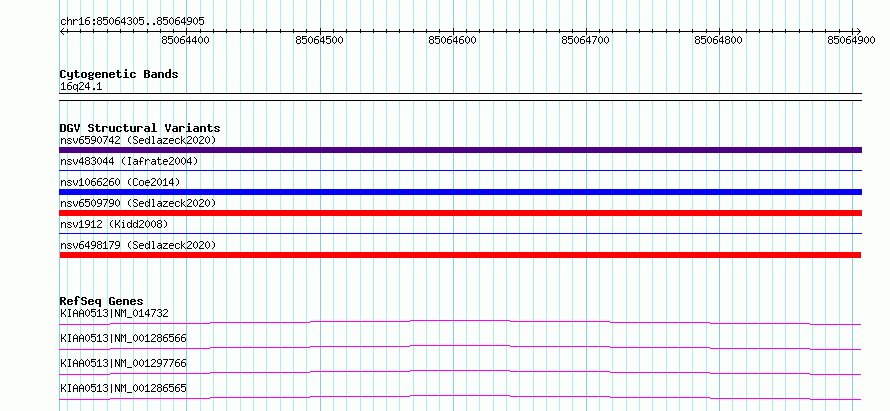The width and height of the screenshot is (890, 411).
Task: Click the right arrowhead of the coordinate ruler
Action: 858,32
